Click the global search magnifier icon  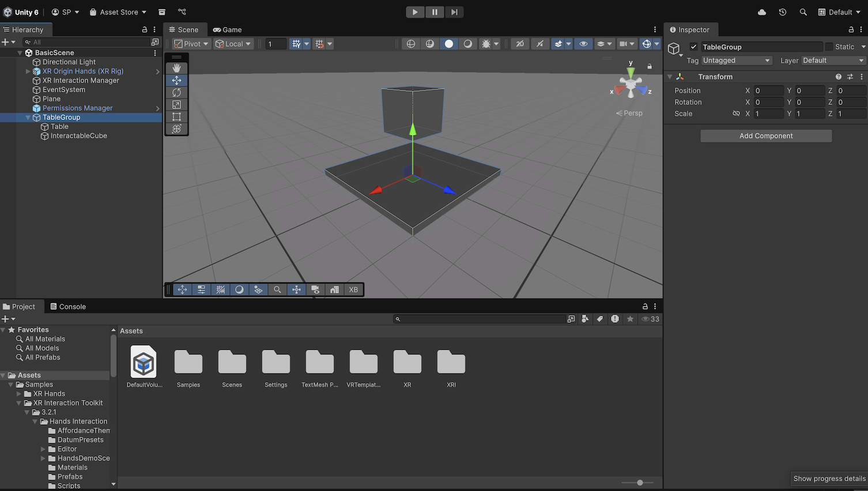[803, 12]
